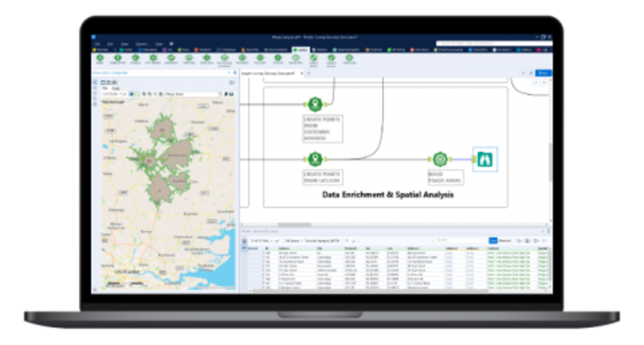644x345 pixels.
Task: Click the Save button in the Results toolbar
Action: coord(493,240)
